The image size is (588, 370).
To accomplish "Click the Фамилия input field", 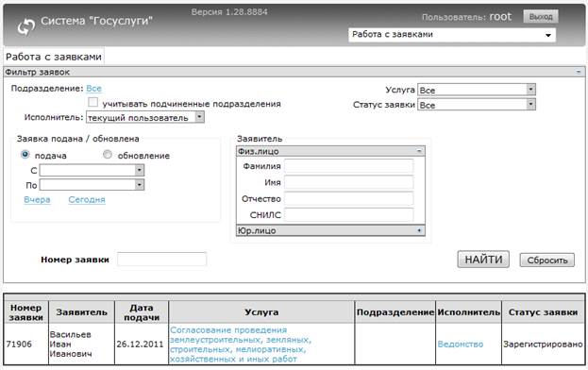I will (x=349, y=166).
